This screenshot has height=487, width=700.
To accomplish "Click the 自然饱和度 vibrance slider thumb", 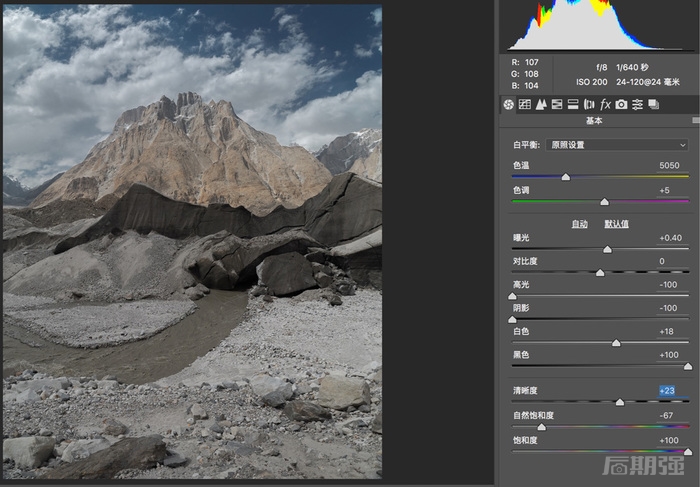I will coord(542,427).
